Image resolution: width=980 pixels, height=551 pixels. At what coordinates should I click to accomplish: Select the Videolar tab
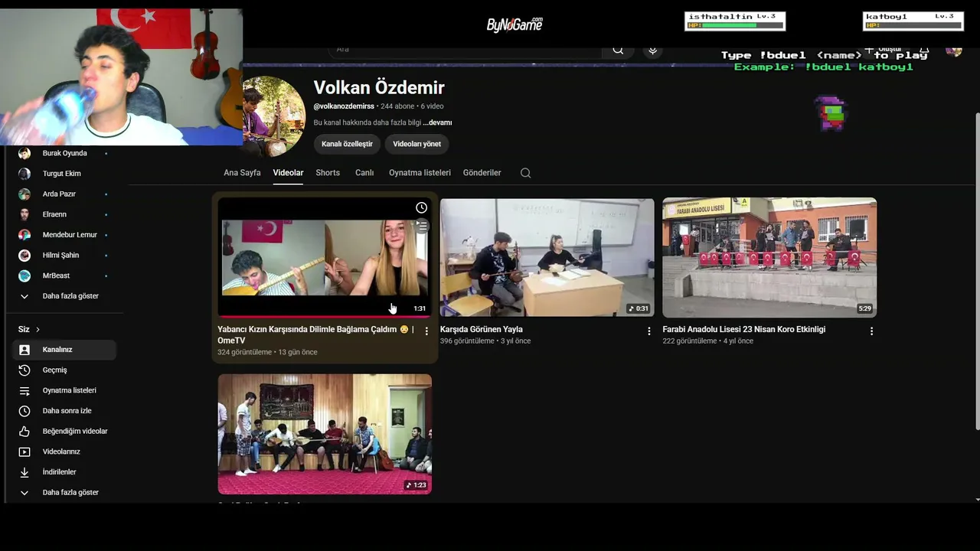coord(288,173)
